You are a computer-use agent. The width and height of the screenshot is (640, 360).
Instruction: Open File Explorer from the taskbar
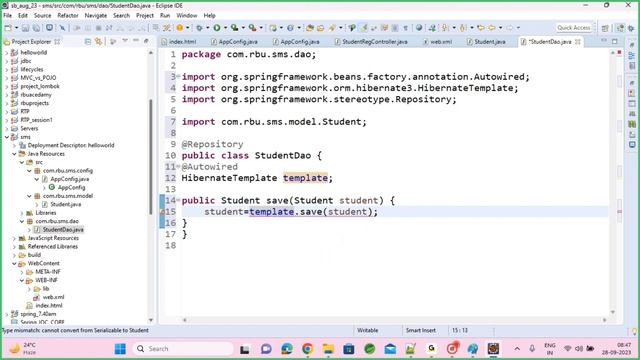[328, 349]
